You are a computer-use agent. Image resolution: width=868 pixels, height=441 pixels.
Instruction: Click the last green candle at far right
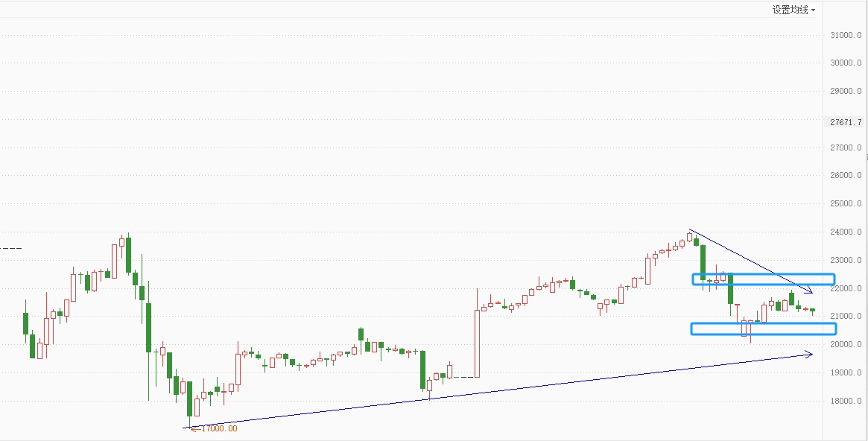[x=812, y=310]
